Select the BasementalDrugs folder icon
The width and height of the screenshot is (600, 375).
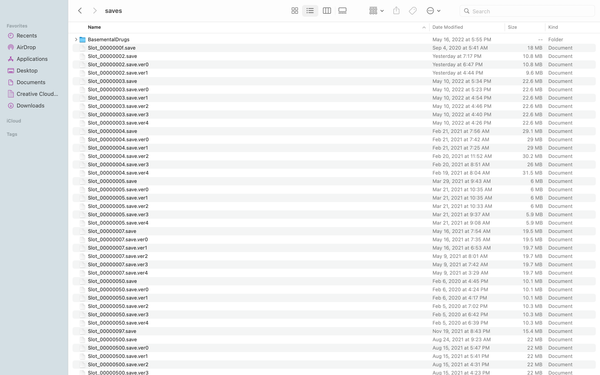82,39
